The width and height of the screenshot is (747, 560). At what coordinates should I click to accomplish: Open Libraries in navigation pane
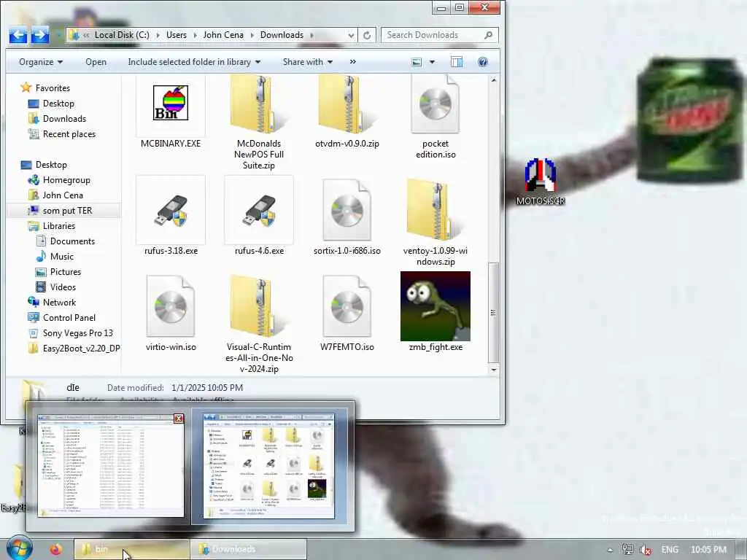coord(58,226)
